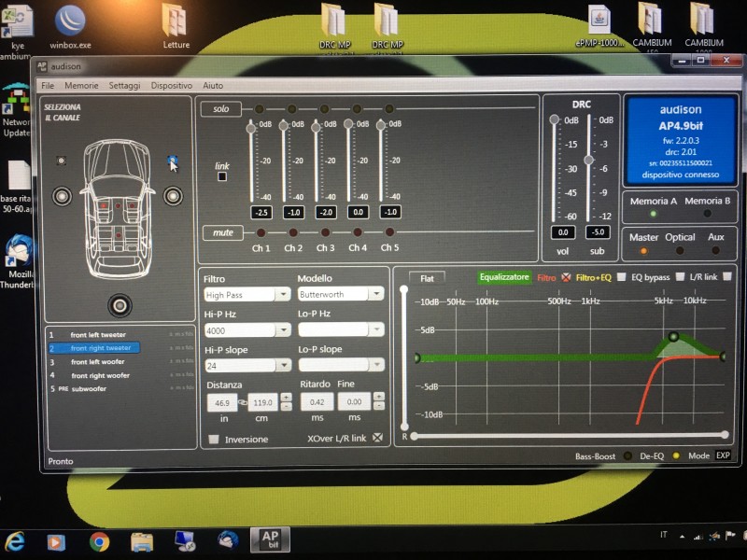This screenshot has width=747, height=560.
Task: Open the Hi-P slope dropdown
Action: (x=247, y=365)
